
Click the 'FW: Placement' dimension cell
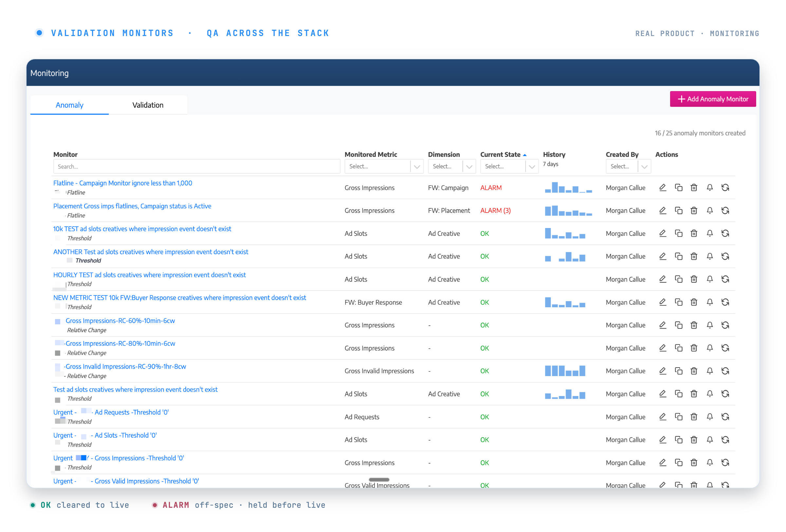pyautogui.click(x=449, y=211)
